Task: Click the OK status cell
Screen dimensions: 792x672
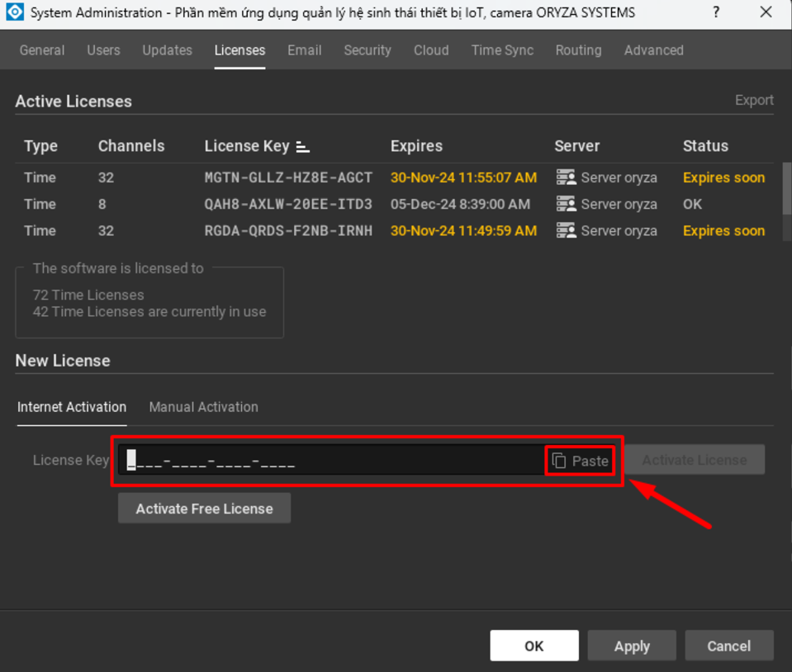Action: pos(693,205)
